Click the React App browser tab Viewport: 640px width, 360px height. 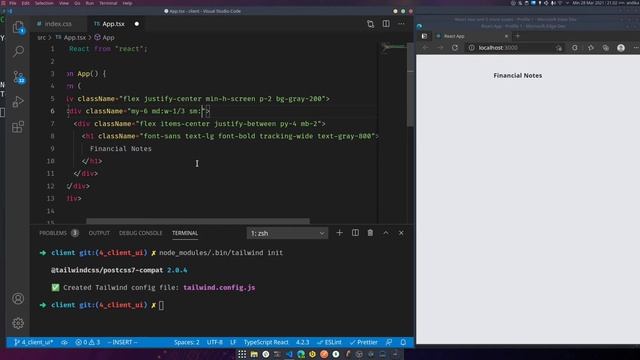click(x=472, y=36)
